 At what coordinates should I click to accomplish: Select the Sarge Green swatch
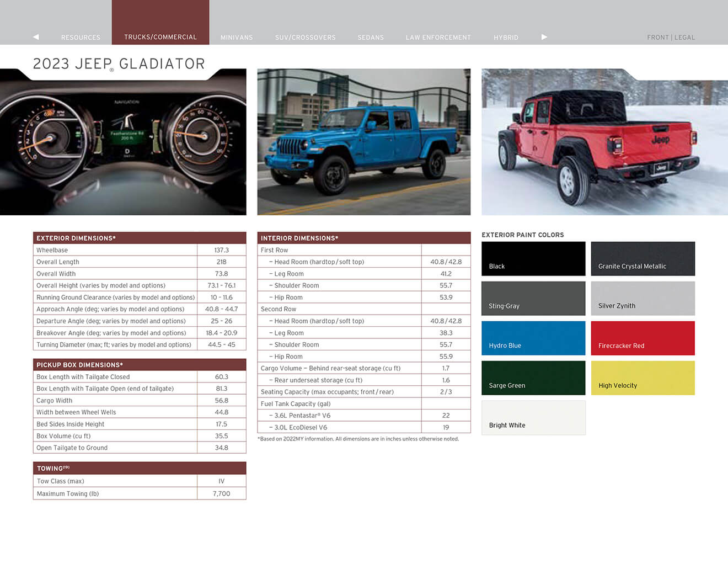click(533, 378)
